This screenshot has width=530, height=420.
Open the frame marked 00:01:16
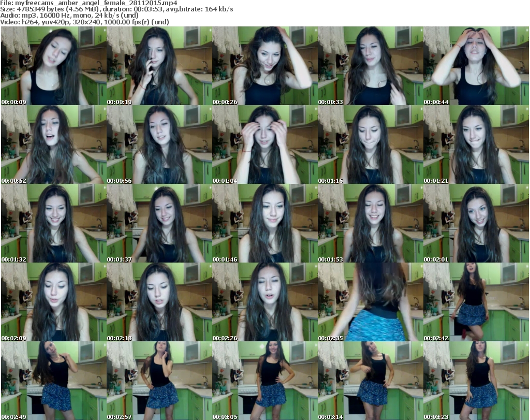click(x=371, y=144)
